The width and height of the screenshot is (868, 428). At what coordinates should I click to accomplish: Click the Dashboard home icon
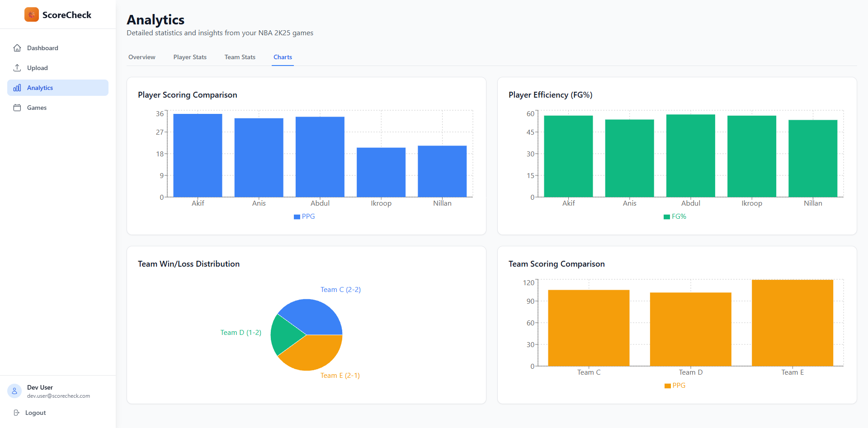(17, 48)
